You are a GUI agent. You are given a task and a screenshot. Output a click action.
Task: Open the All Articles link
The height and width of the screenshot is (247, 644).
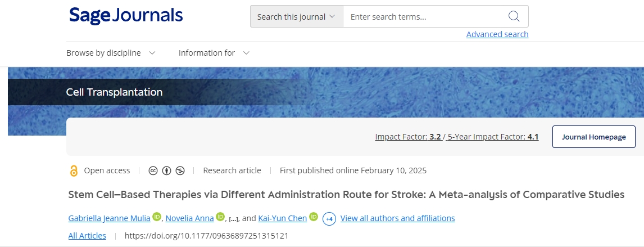87,236
